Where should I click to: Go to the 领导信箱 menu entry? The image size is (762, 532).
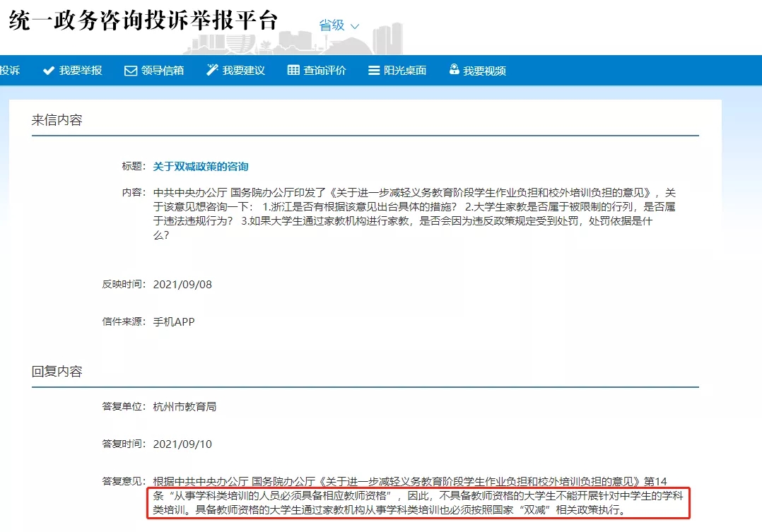(x=154, y=71)
